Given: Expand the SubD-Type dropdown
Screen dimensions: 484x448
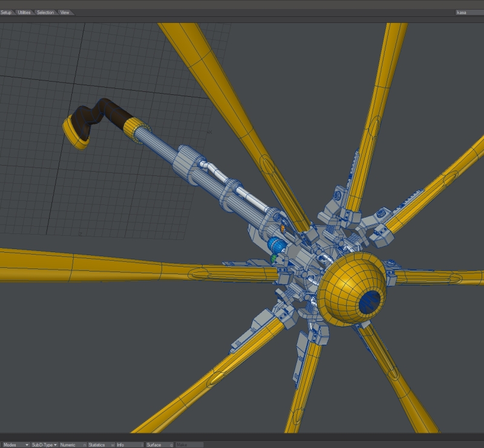Looking at the screenshot, I should pyautogui.click(x=44, y=444).
